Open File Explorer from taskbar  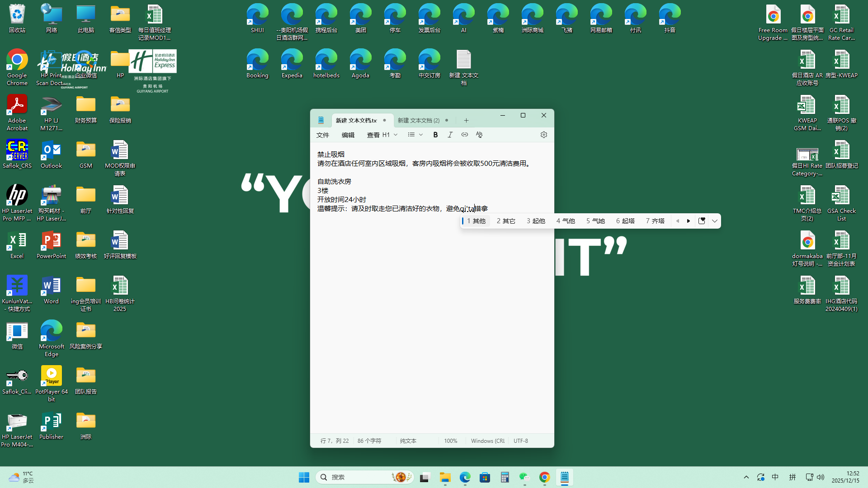[445, 477]
